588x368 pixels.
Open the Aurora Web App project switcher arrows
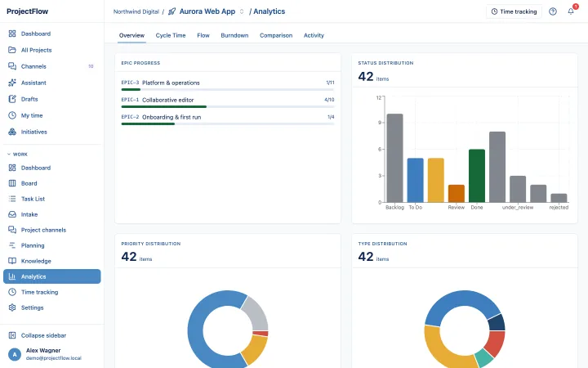point(242,11)
